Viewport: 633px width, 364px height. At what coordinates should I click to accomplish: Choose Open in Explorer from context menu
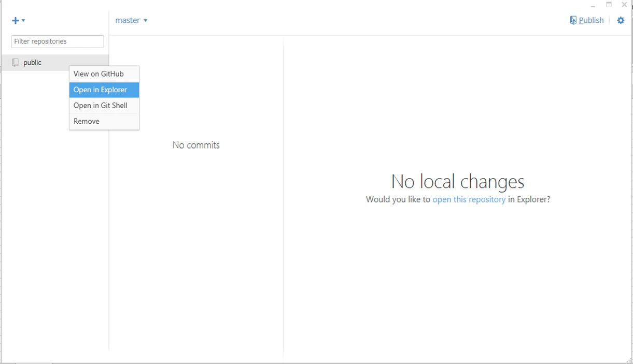(x=104, y=90)
